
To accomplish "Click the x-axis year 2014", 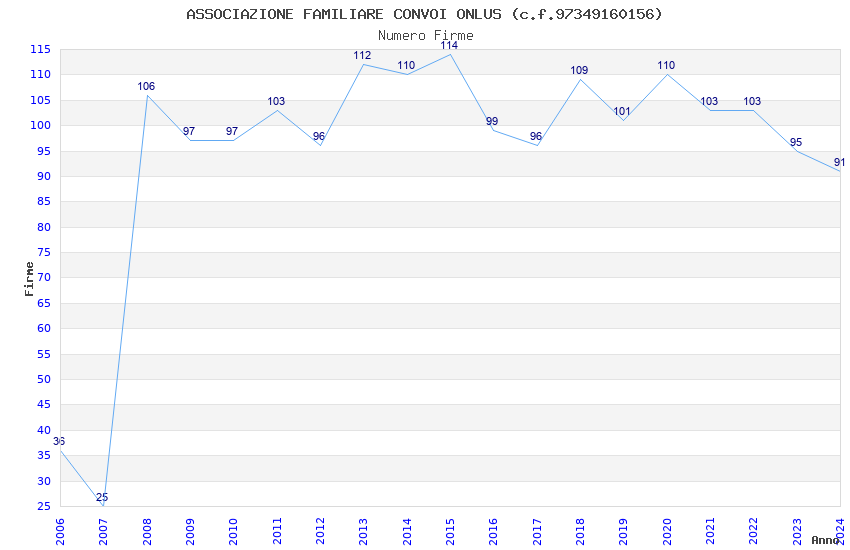I will (407, 532).
